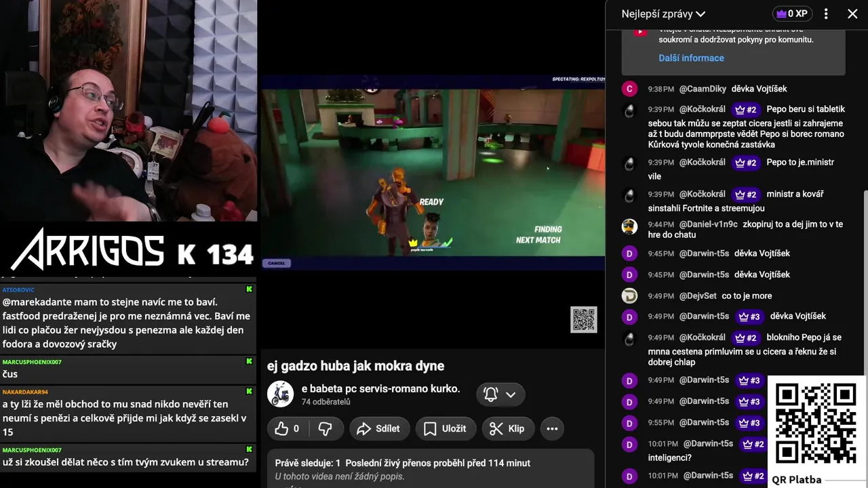
Task: Click the Fortnite gameplay video area
Action: point(433,173)
